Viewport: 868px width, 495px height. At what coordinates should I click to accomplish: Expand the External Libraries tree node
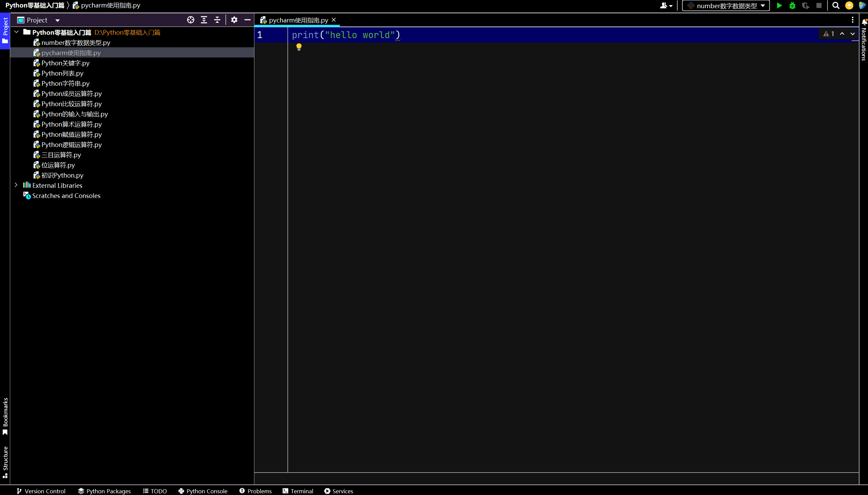(x=16, y=185)
